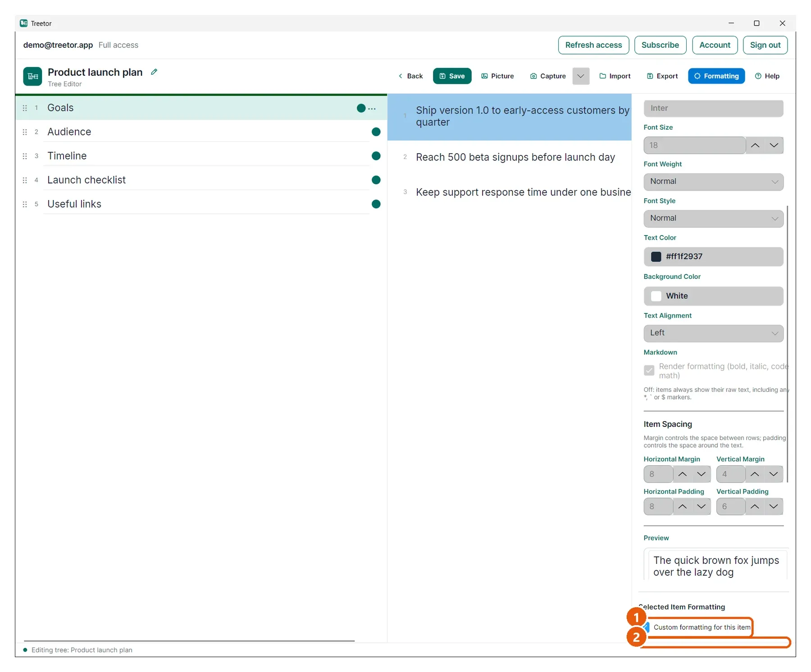Open Help from the toolbar
The height and width of the screenshot is (672, 811).
(x=767, y=76)
